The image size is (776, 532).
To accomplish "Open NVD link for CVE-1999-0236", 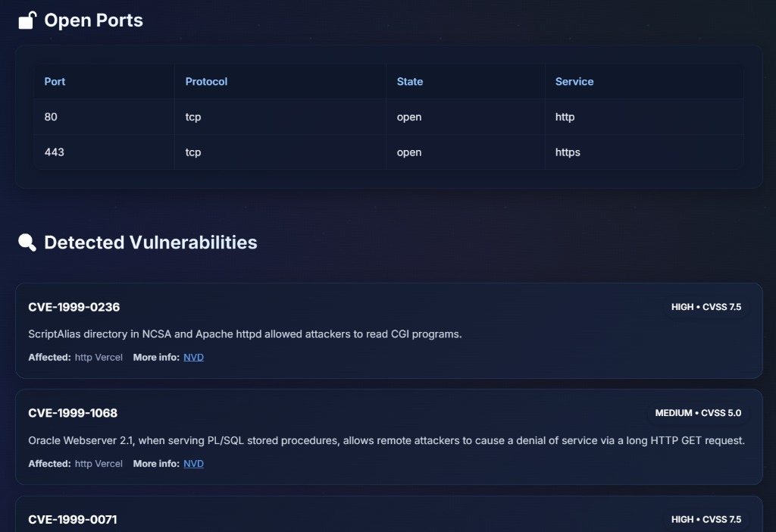I will point(193,357).
